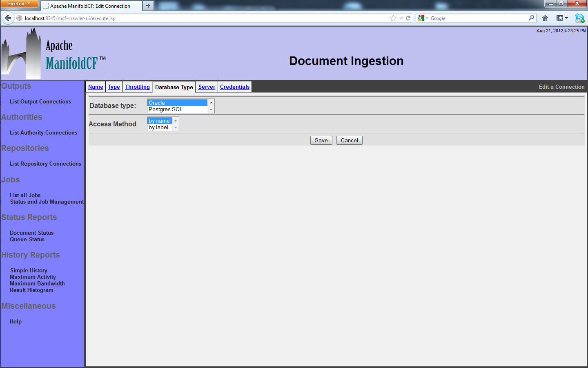Open a new tab with plus button

[148, 6]
